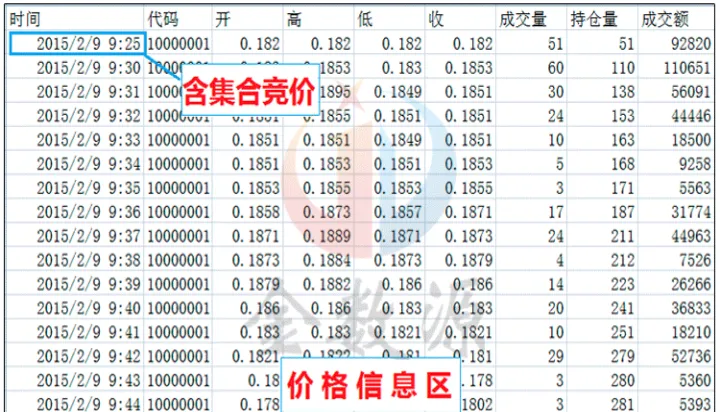Click high price 0.1882 in 9:39 row
Viewport: 720px width, 412px height.
(x=326, y=284)
